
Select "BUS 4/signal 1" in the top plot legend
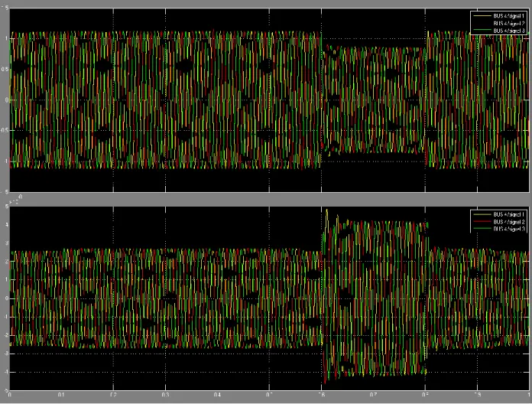point(508,16)
